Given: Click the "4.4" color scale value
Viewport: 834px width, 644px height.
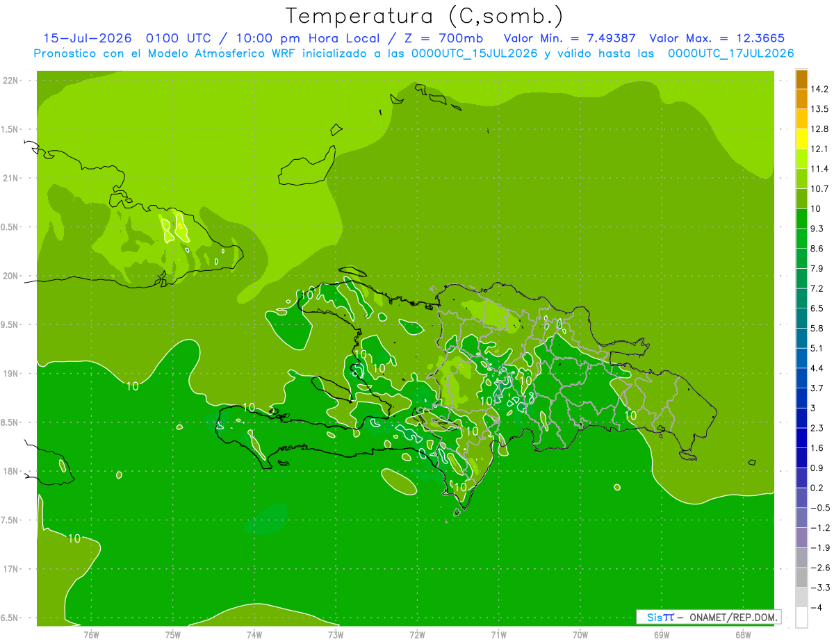Looking at the screenshot, I should point(818,368).
